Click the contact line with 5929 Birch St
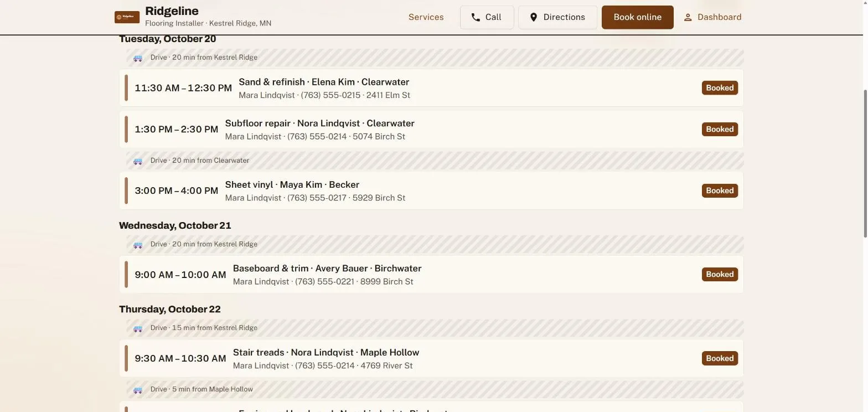868x412 pixels. (x=315, y=198)
